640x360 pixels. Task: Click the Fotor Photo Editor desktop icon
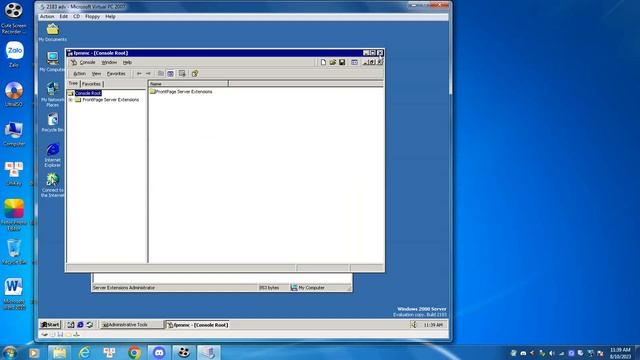point(14,215)
